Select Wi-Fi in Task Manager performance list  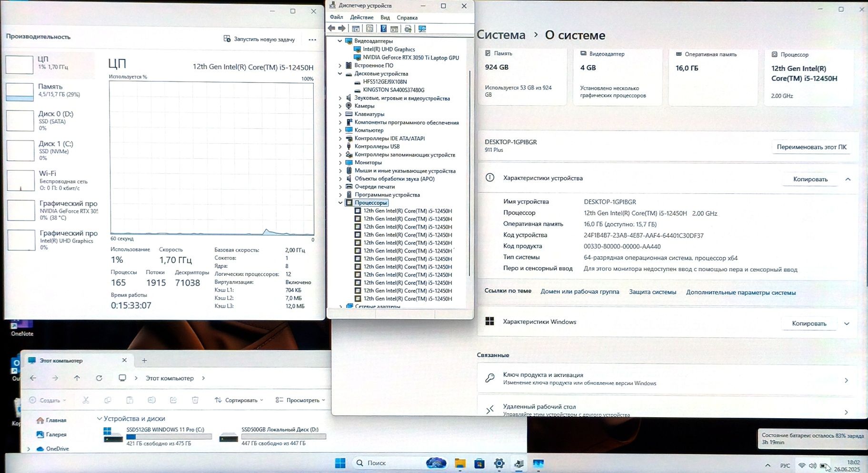pyautogui.click(x=50, y=181)
